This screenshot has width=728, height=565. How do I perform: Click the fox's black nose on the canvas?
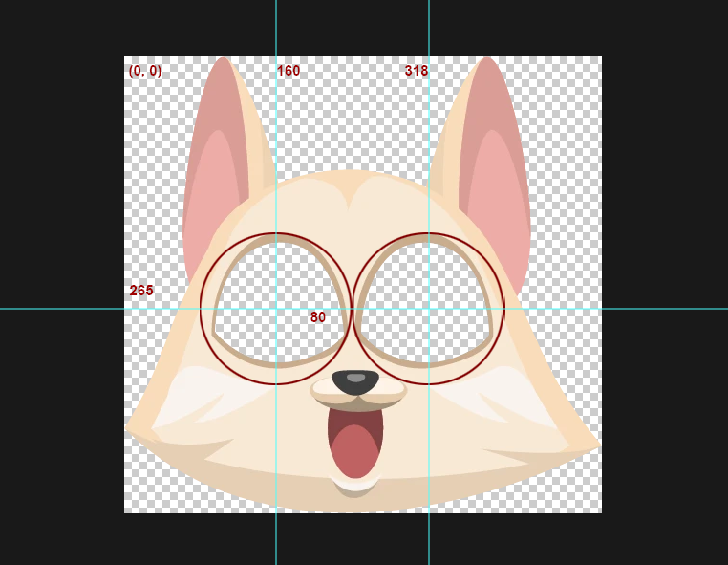(x=355, y=382)
